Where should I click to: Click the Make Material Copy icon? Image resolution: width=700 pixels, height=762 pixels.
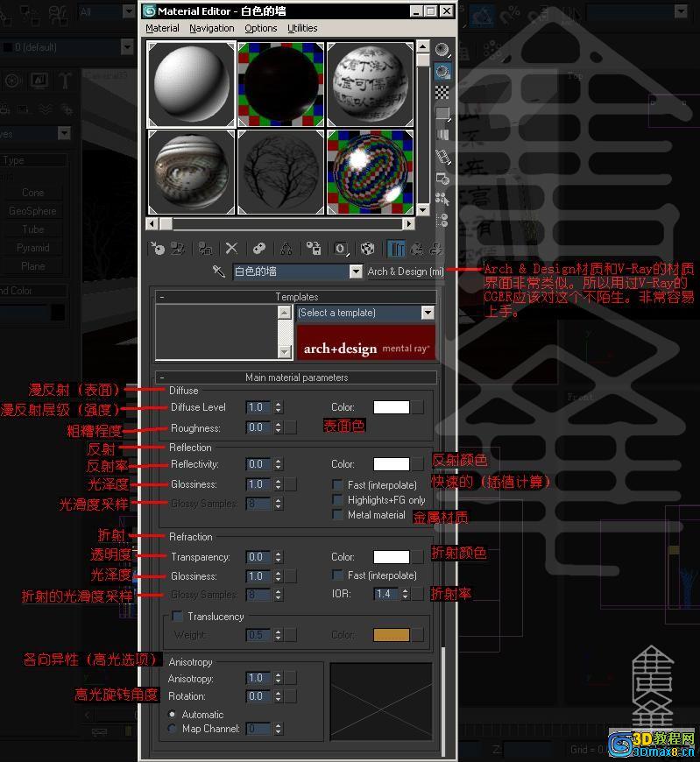pos(258,249)
